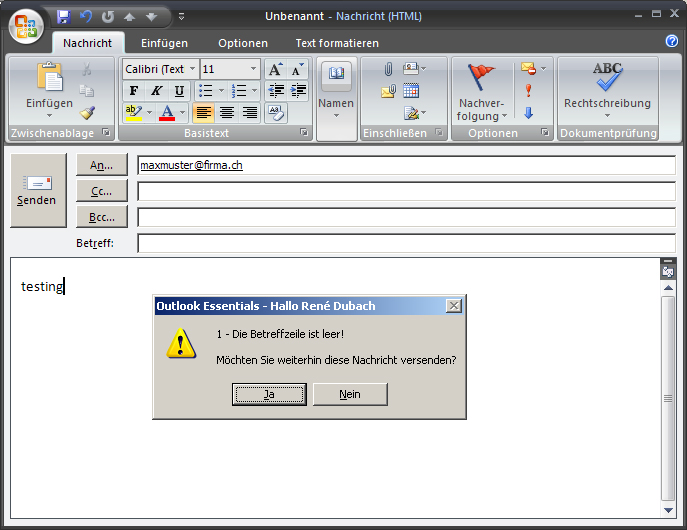Viewport: 687px width, 530px height.
Task: Switch to the Nachricht tab
Action: tap(87, 43)
